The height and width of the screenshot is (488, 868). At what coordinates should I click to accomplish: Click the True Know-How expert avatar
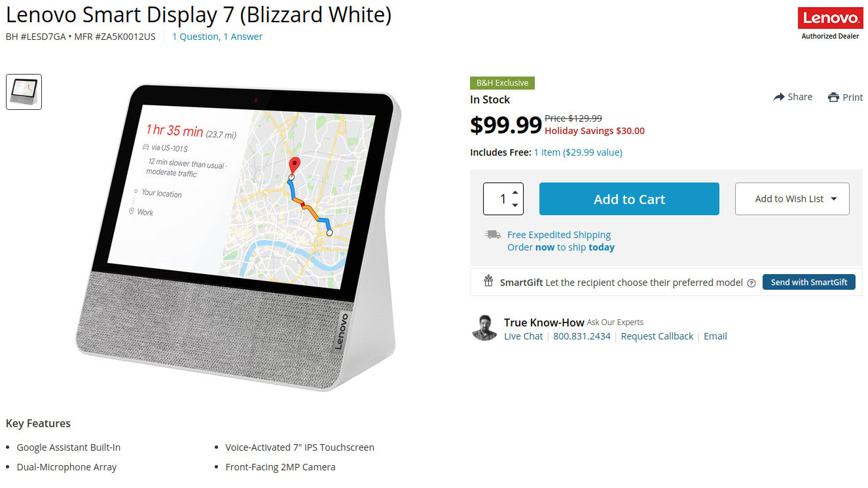(484, 328)
